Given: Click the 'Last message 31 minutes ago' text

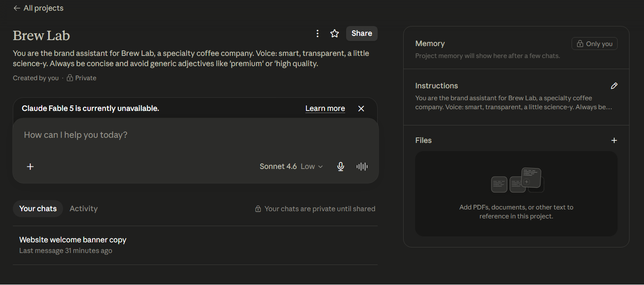Looking at the screenshot, I should point(66,251).
